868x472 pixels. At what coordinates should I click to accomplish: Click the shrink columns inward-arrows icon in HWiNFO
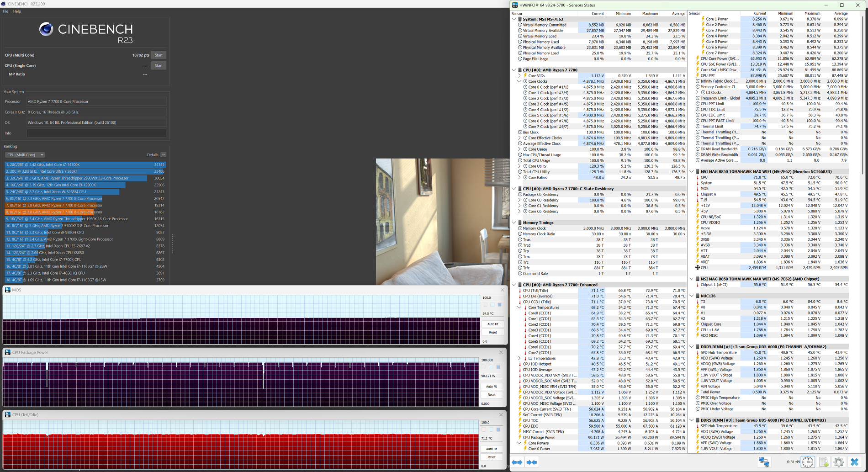[x=532, y=462]
